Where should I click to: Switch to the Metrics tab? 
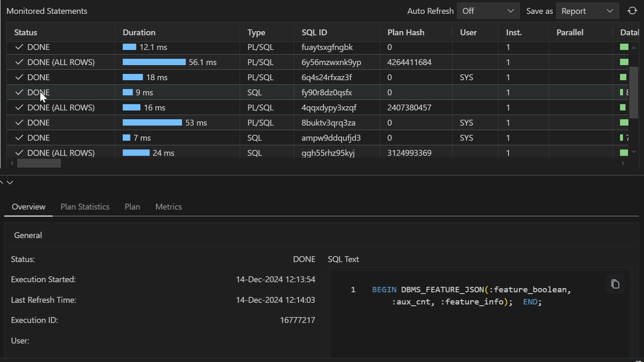click(x=169, y=207)
